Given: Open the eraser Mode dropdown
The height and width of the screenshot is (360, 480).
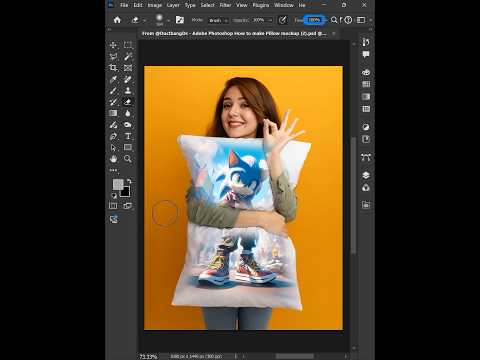Looking at the screenshot, I should click(218, 20).
